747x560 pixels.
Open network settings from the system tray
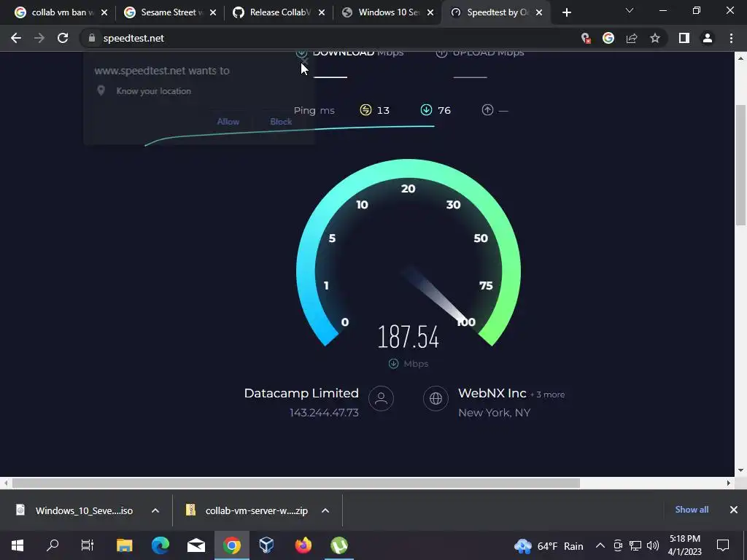(x=635, y=545)
